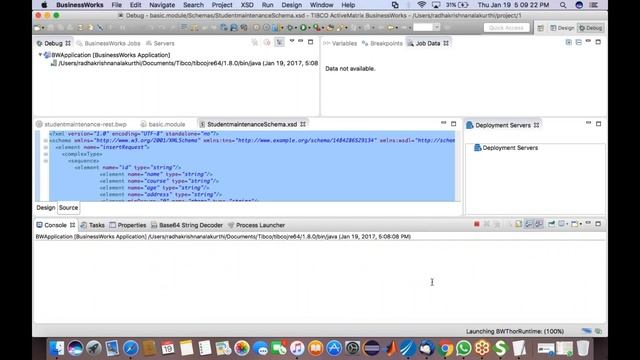Image resolution: width=640 pixels, height=360 pixels.
Task: Open the Open Console dropdown arrow
Action: (580, 224)
